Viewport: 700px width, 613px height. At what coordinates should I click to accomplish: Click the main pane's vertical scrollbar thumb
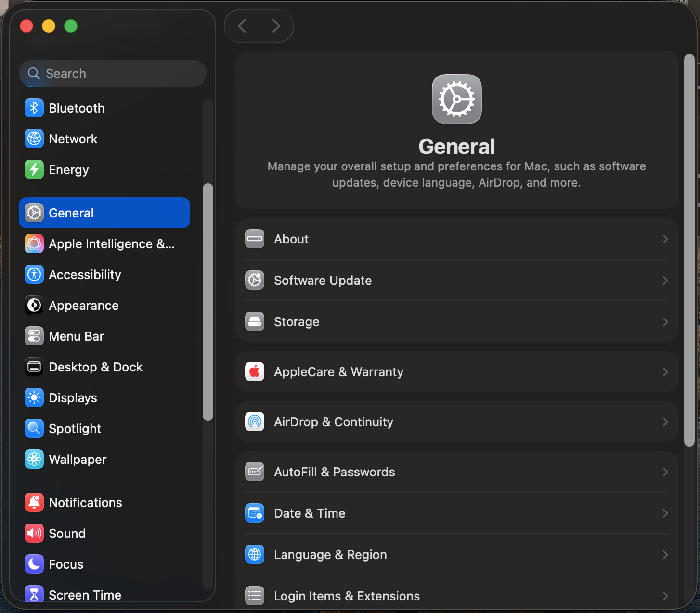point(689,250)
